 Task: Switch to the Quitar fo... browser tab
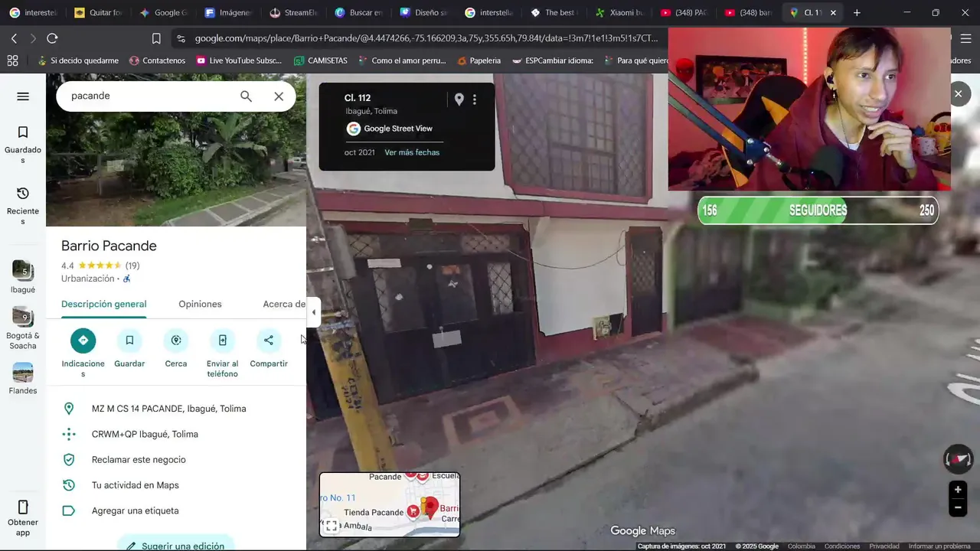tap(98, 13)
